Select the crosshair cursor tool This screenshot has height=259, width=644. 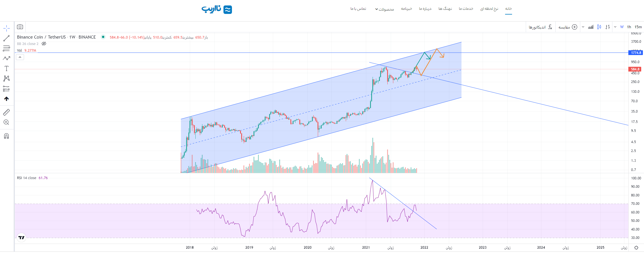coord(6,28)
